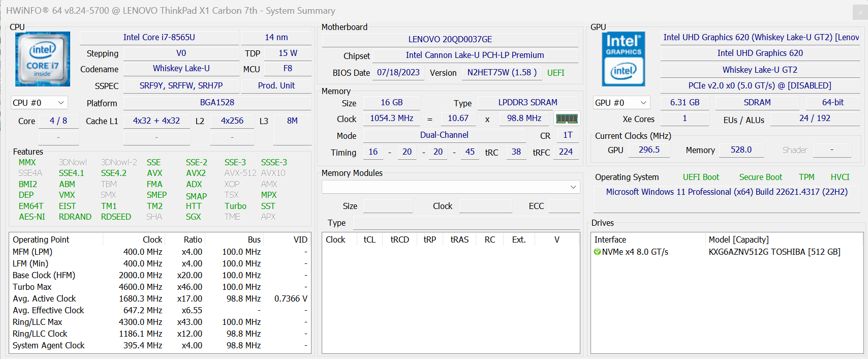This screenshot has width=868, height=359.
Task: Click the V0 stepping value
Action: pyautogui.click(x=181, y=53)
